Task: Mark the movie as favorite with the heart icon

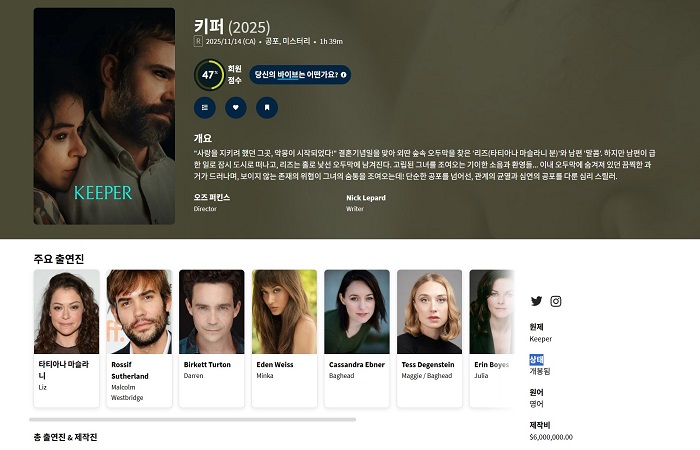Action: coord(236,108)
